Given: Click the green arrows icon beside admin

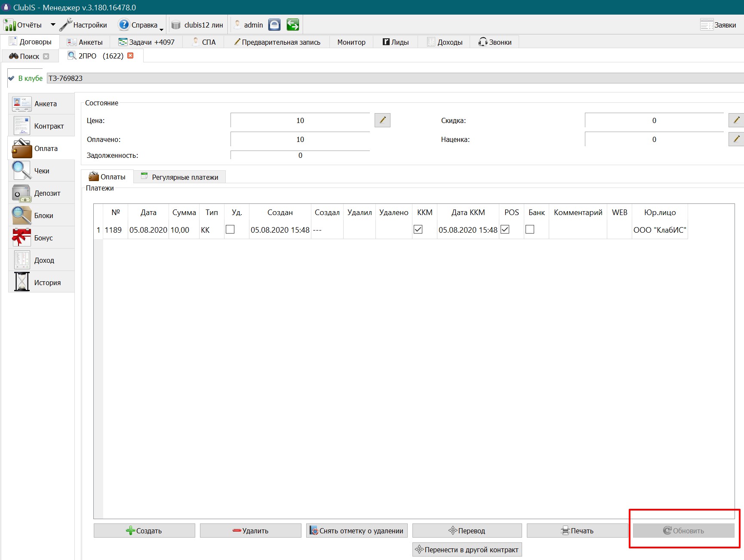Looking at the screenshot, I should (x=293, y=25).
